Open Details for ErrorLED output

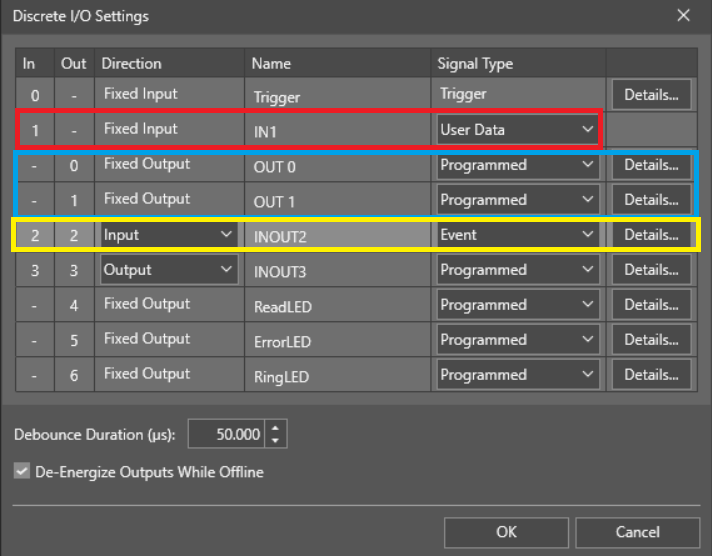[x=651, y=340]
